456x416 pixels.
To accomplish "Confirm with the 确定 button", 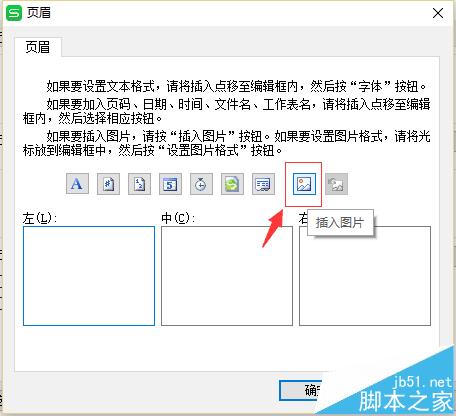I will pyautogui.click(x=301, y=390).
